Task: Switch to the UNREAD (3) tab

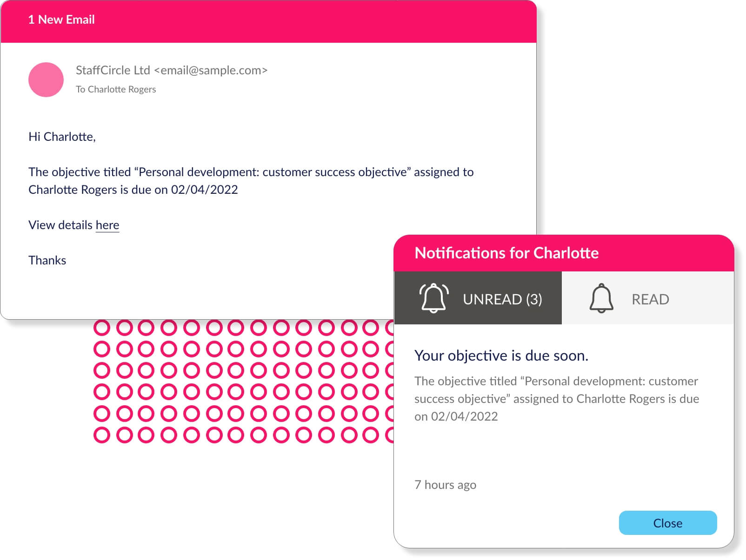Action: 478,298
